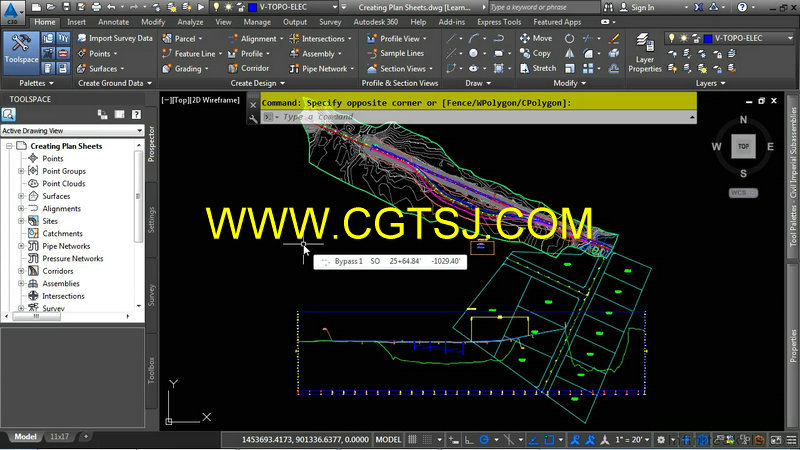This screenshot has height=450, width=800.
Task: Open the WCS coordinate dropdown
Action: 743,193
